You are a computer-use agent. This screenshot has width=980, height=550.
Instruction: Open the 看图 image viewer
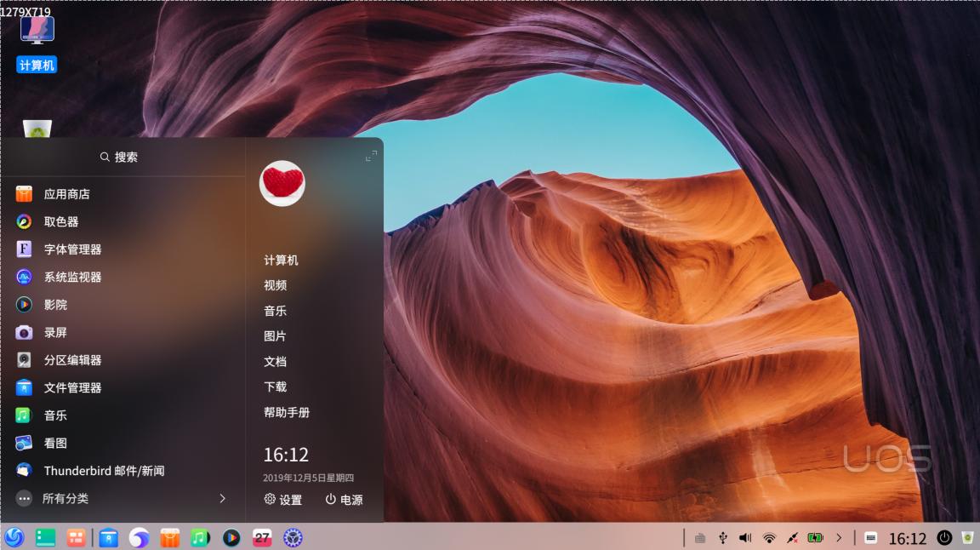[x=54, y=442]
